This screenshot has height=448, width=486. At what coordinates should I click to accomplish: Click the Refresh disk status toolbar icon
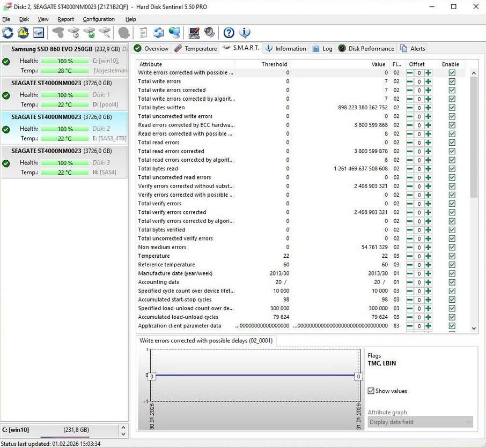tap(8, 33)
